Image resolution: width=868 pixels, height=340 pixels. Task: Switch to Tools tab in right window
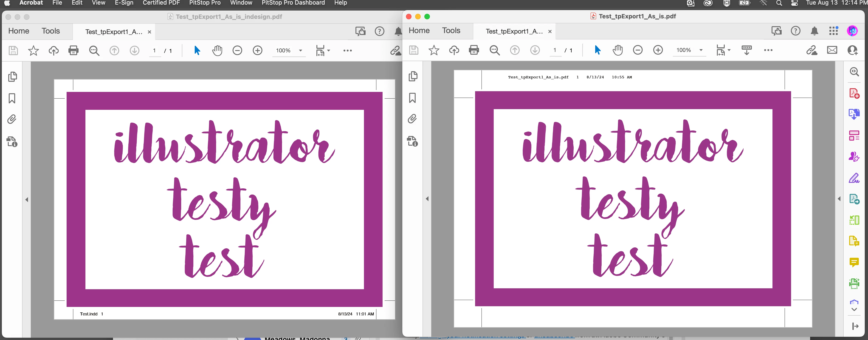click(451, 31)
